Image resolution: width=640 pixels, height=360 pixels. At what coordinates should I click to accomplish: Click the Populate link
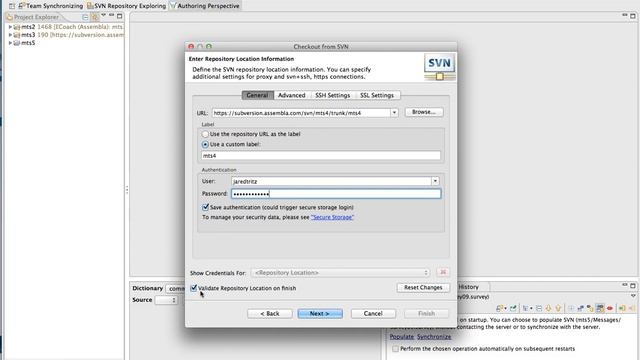pos(402,337)
